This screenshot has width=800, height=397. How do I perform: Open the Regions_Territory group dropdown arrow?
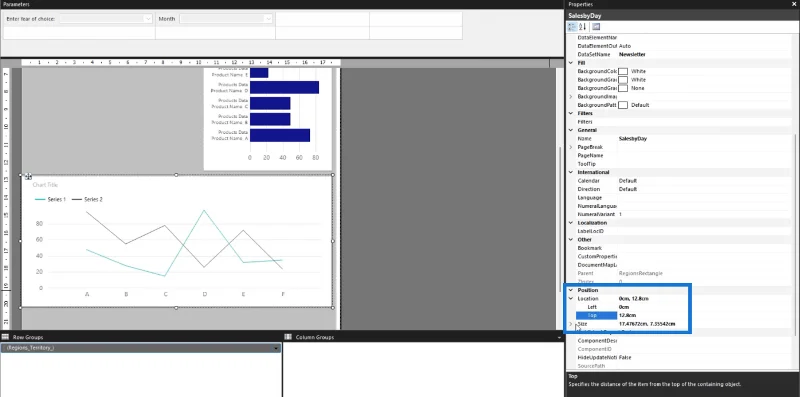click(277, 348)
